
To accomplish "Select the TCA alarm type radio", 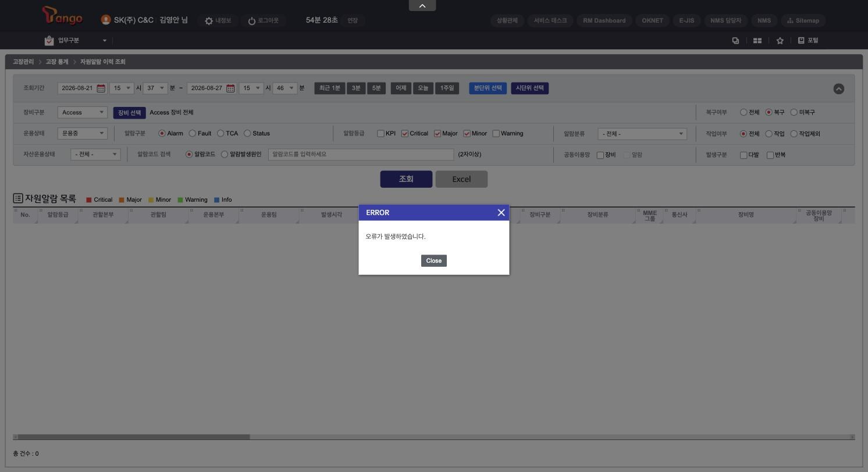I will pyautogui.click(x=220, y=134).
